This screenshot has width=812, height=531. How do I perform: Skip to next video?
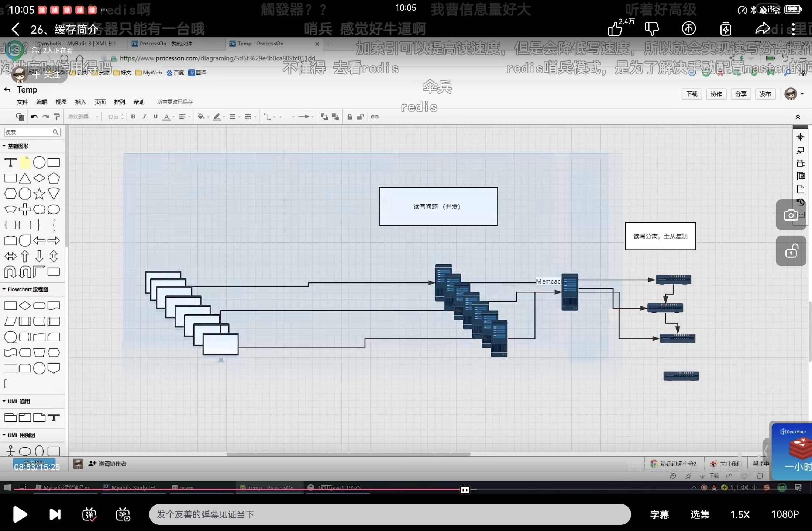pos(55,514)
